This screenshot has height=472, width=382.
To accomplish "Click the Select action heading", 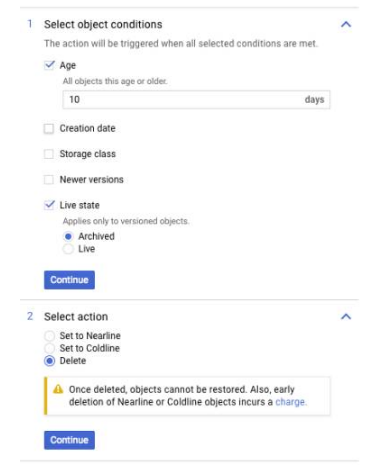I will point(76,317).
